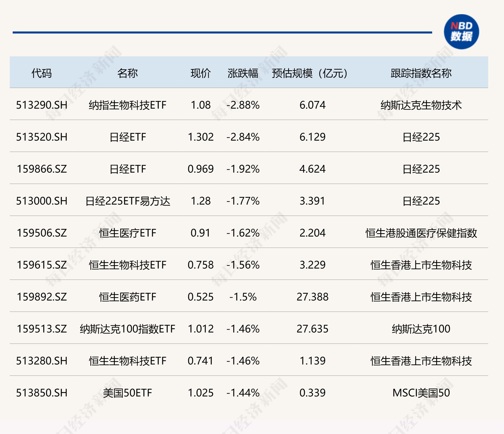Image resolution: width=504 pixels, height=434 pixels.
Task: Select the 纳斯达克100 index name
Action: click(421, 329)
